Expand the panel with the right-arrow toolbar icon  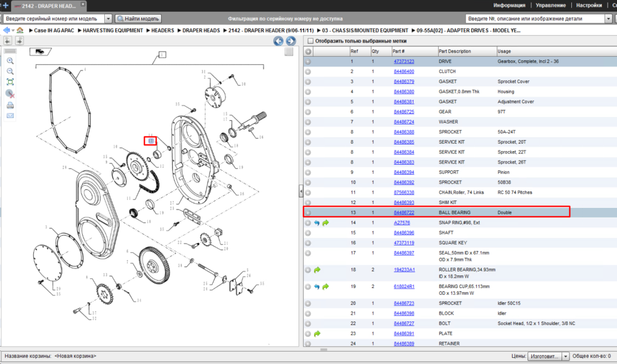click(x=19, y=41)
